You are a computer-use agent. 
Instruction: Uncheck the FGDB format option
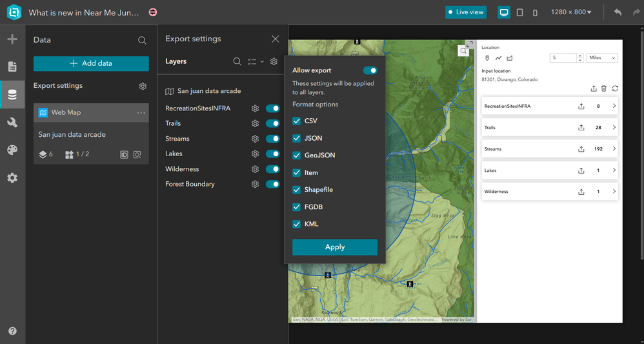tap(297, 207)
